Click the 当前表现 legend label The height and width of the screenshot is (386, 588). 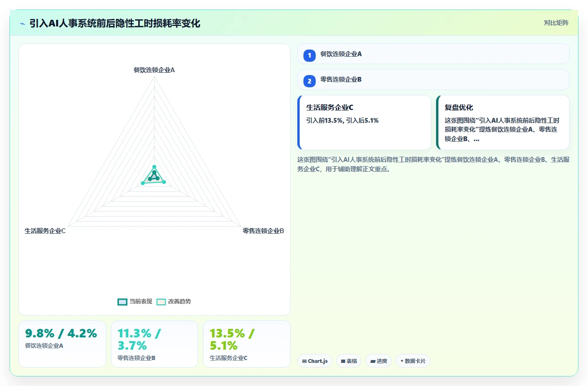[x=141, y=302]
